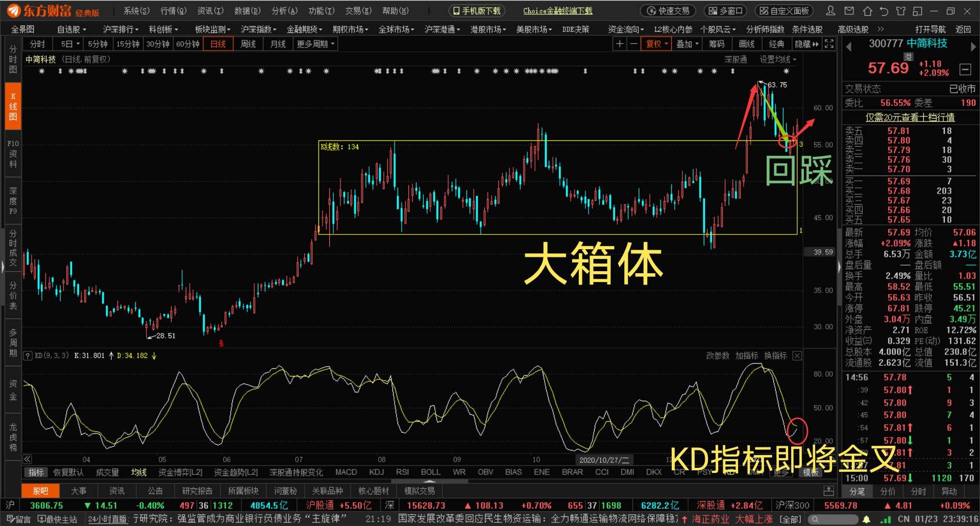The width and height of the screenshot is (980, 526).
Task: Select 周线 weekly chart period
Action: 248,44
